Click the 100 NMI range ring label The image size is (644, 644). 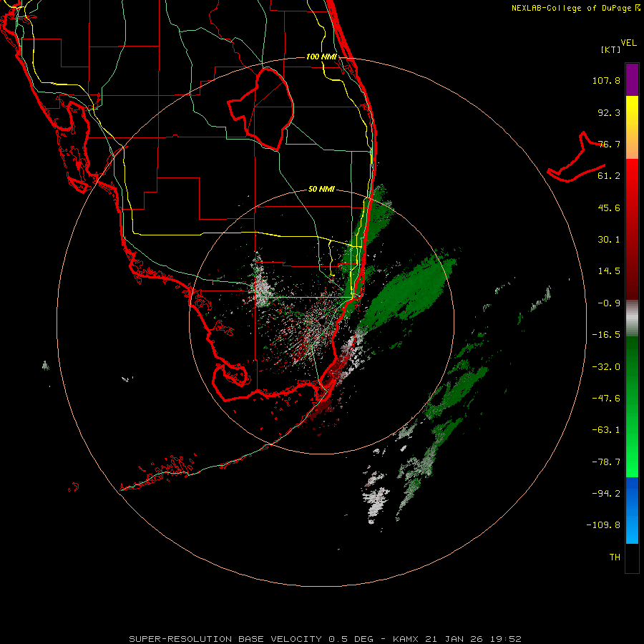coord(321,57)
